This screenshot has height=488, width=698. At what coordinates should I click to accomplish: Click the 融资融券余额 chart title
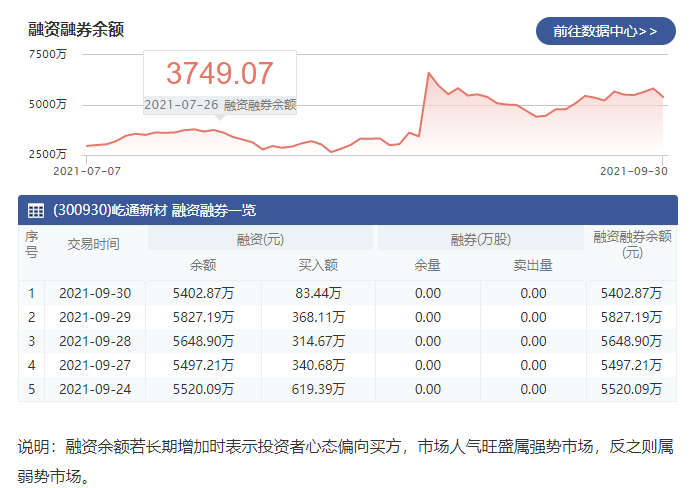click(x=76, y=30)
